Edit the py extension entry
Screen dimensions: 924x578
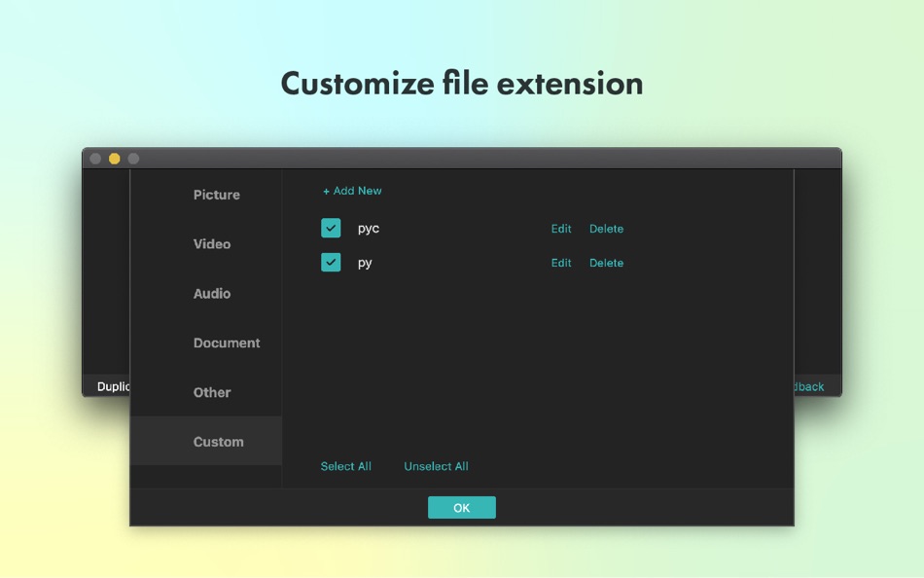pos(561,263)
